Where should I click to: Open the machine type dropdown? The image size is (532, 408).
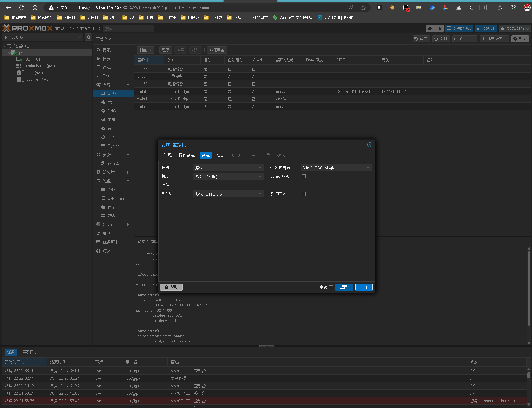click(x=228, y=177)
